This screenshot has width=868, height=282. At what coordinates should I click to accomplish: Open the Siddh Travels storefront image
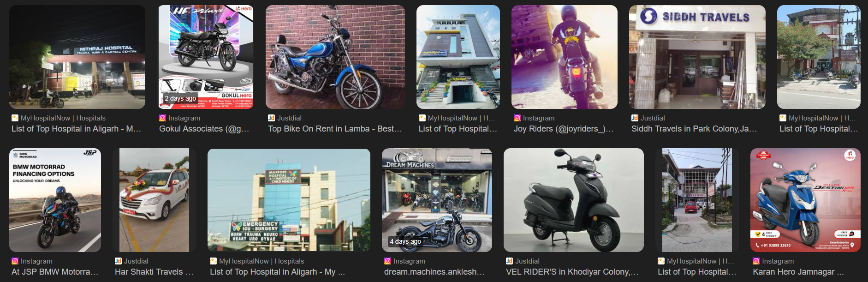tap(697, 57)
